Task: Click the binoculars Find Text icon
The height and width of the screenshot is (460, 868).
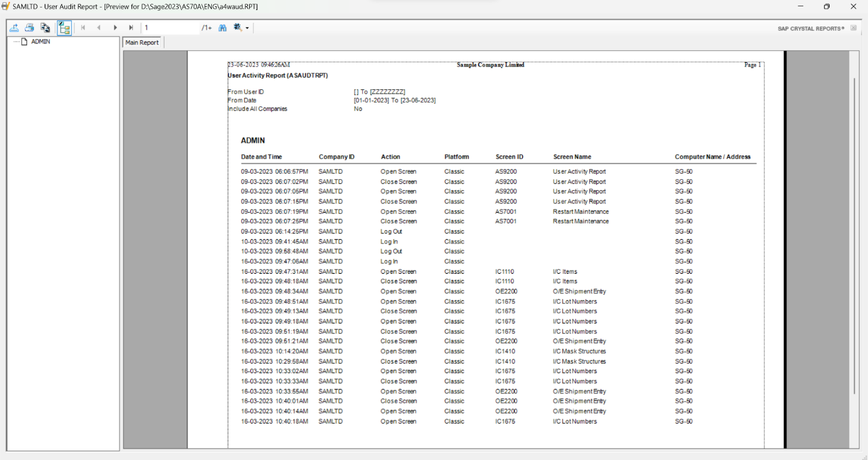Action: 223,28
